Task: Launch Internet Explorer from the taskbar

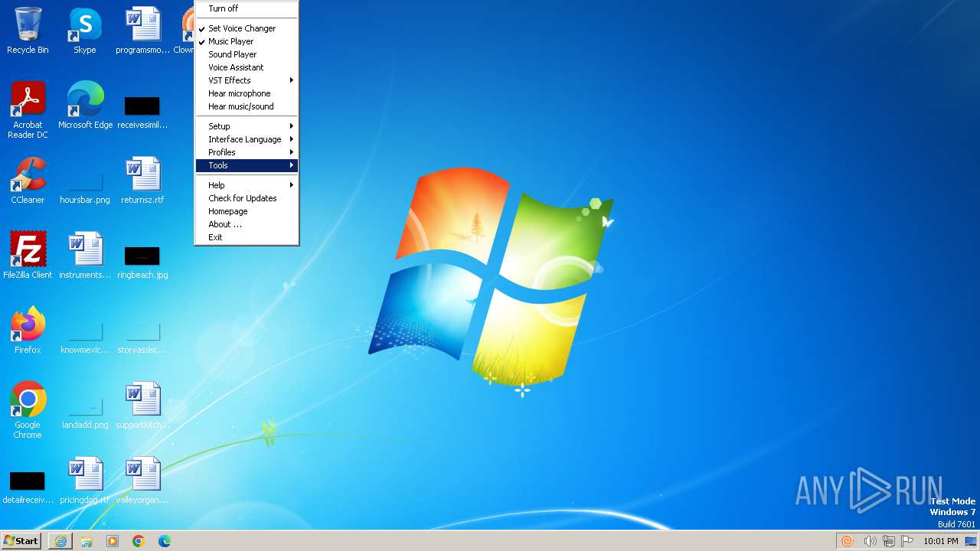Action: pos(60,541)
